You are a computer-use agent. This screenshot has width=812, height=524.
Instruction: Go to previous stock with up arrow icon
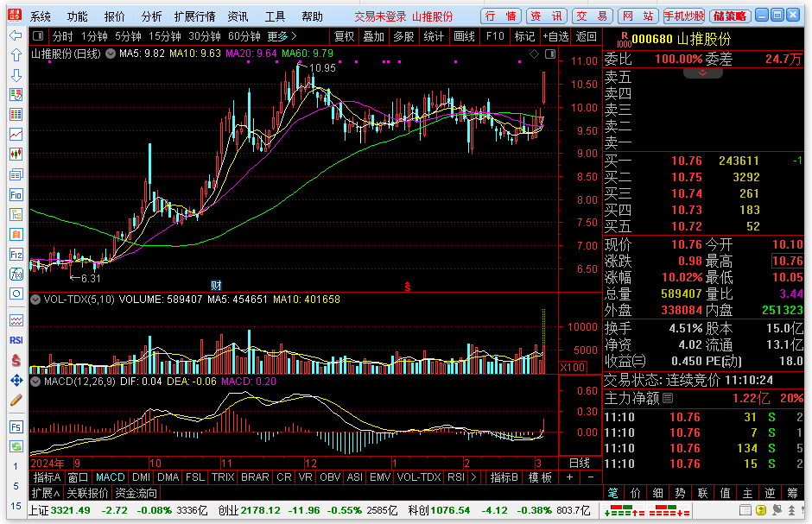click(16, 55)
